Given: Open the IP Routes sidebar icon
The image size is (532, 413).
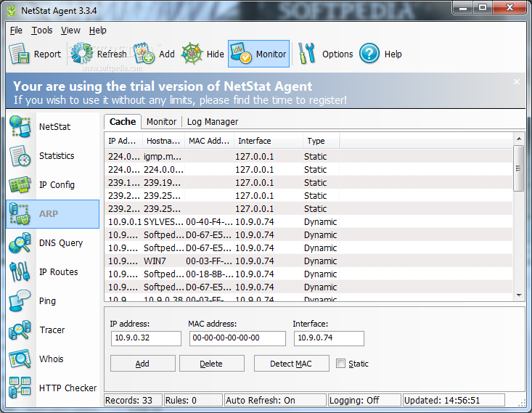Looking at the screenshot, I should (x=20, y=272).
